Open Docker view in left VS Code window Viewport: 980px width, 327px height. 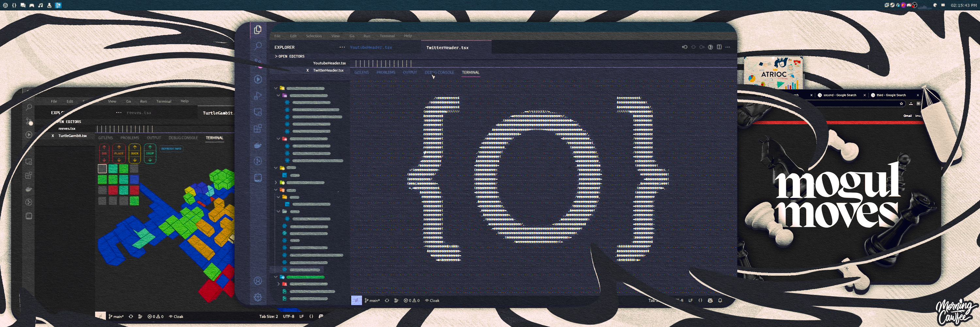click(29, 189)
